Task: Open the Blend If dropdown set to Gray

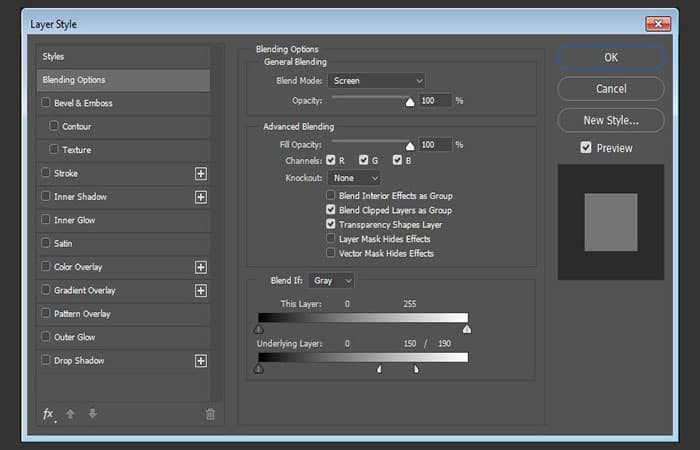Action: pos(331,281)
